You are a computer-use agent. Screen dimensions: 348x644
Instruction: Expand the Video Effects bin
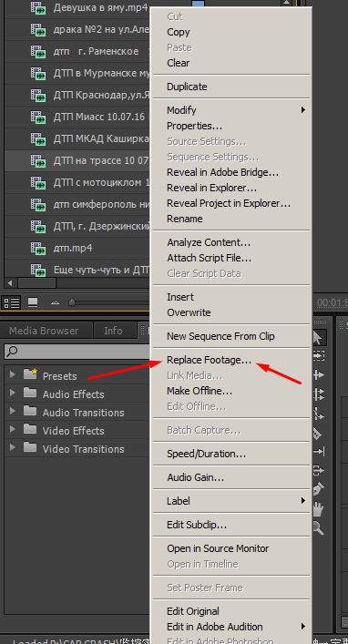[13, 429]
